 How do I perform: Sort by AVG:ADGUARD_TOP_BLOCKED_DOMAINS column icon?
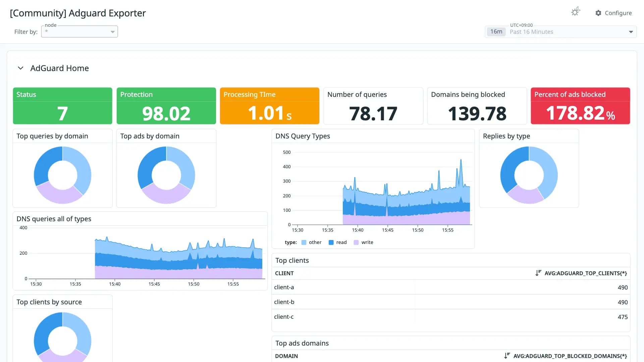507,356
